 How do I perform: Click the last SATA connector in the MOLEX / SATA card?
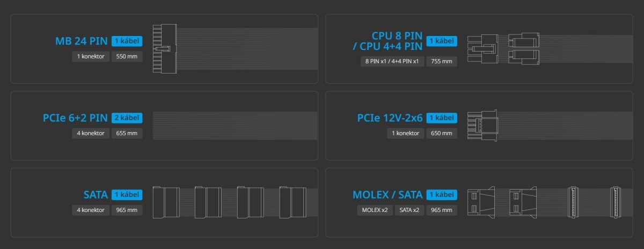click(615, 202)
